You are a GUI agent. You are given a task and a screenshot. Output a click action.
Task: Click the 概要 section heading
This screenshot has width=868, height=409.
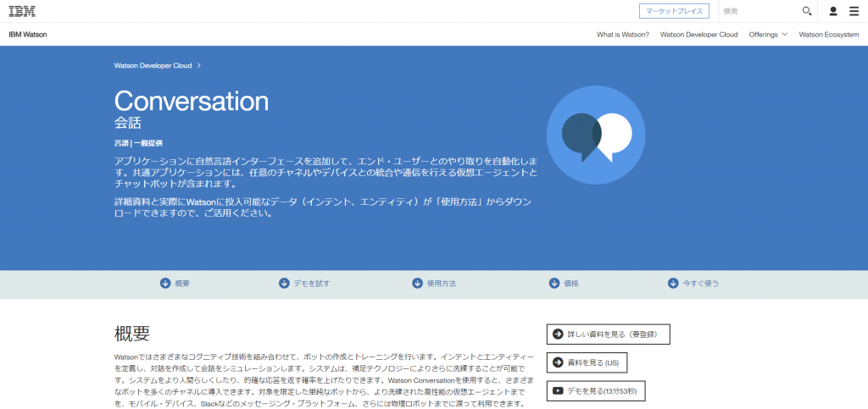click(132, 334)
